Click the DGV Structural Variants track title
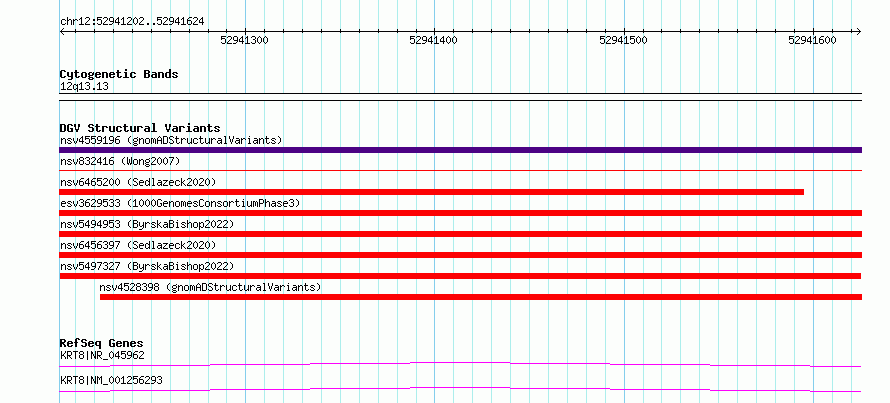Viewport: 890px width, 403px height. (140, 128)
